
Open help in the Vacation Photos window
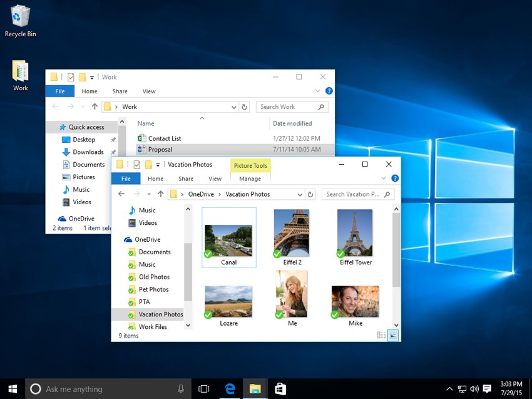pyautogui.click(x=394, y=179)
